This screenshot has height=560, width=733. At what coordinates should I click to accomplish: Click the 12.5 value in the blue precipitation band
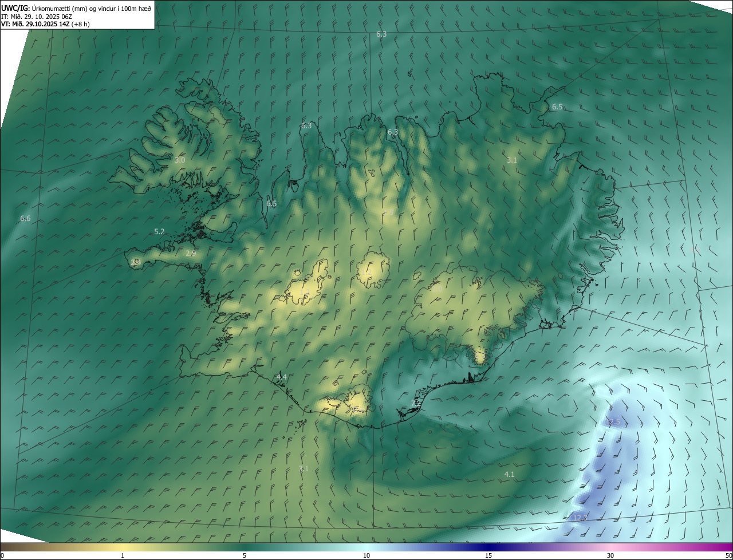pos(613,422)
